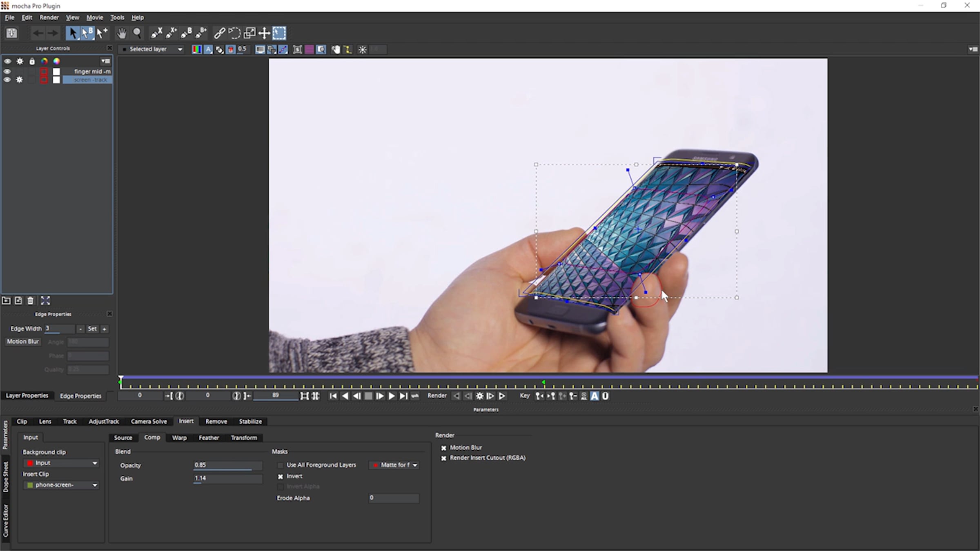Image resolution: width=980 pixels, height=551 pixels.
Task: Open the Tools menu
Action: coord(117,18)
